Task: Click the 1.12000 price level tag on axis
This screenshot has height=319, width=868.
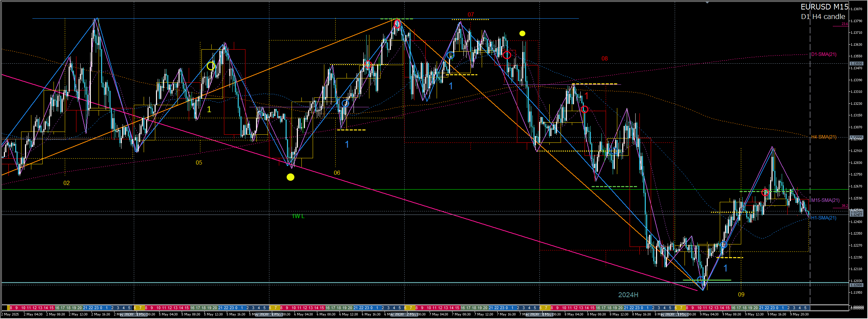Action: point(856,285)
